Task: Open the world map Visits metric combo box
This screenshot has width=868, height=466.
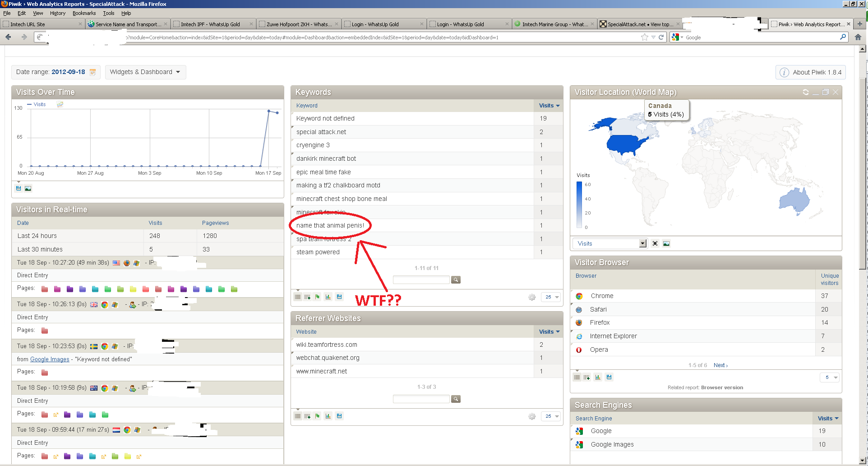Action: tap(610, 243)
